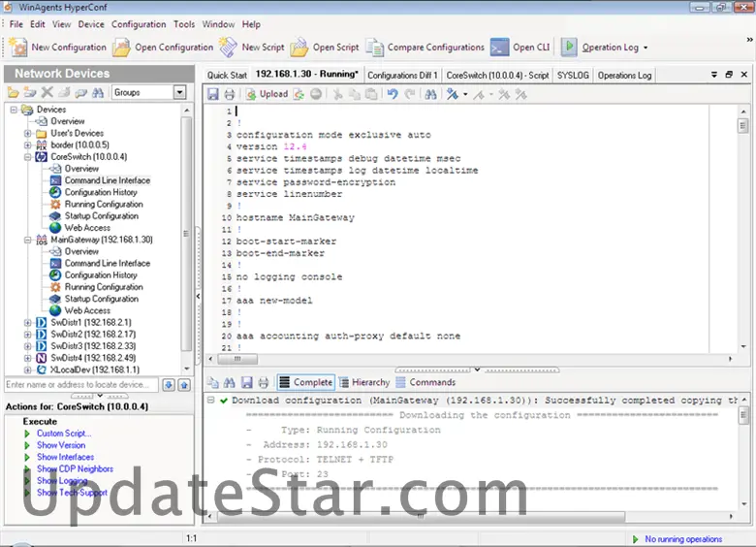Viewport: 756px width, 547px height.
Task: Click the Paste clipboard icon in editor toolbar
Action: pos(371,94)
